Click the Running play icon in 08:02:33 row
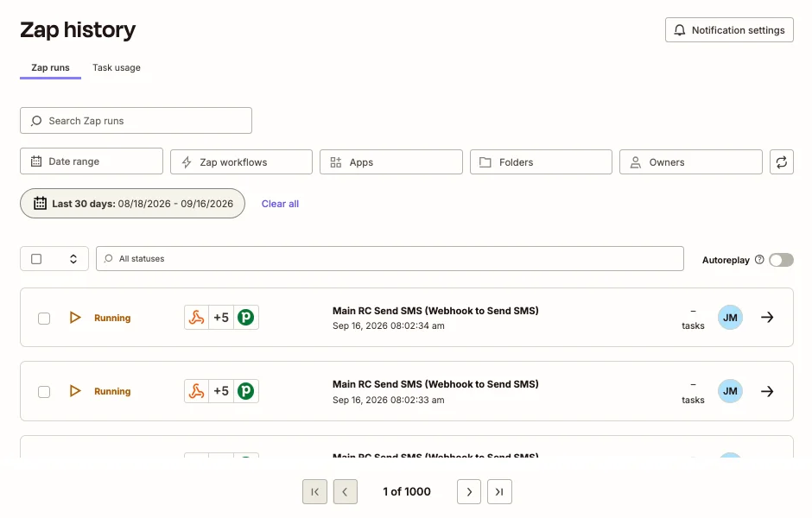Viewport: 812px width, 518px height. point(75,391)
